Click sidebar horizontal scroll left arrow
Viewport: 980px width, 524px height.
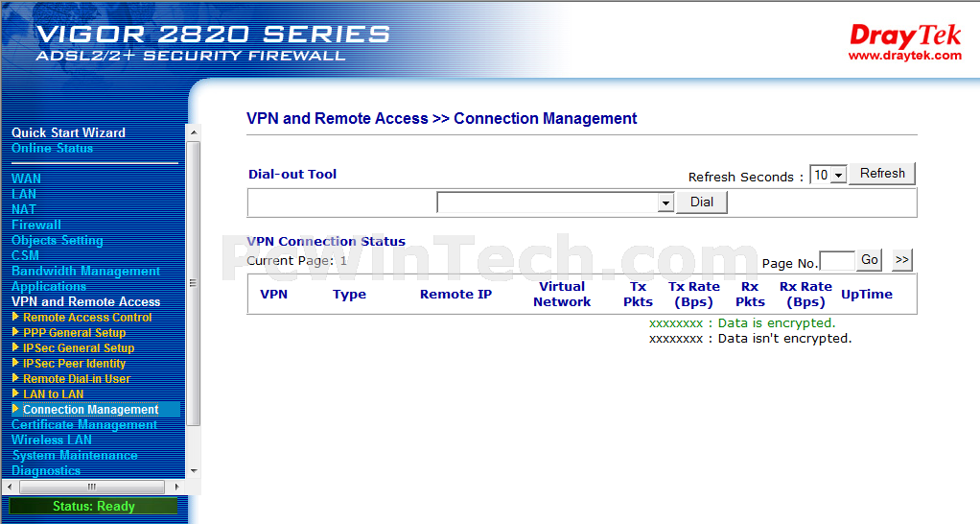tap(9, 487)
